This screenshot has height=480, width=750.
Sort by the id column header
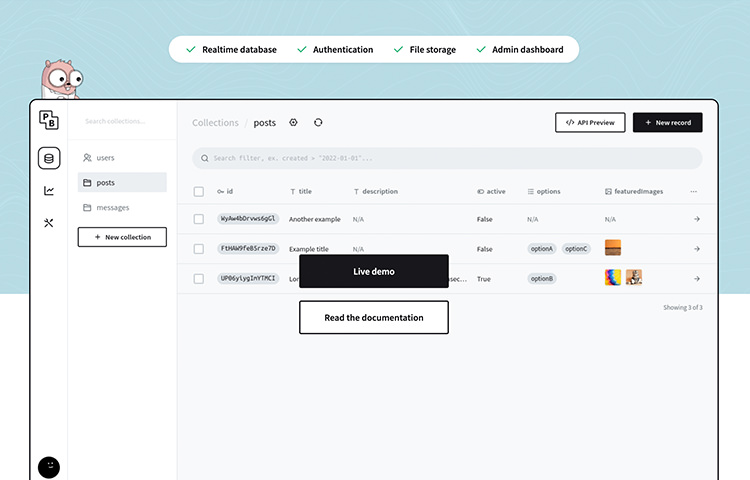tap(225, 191)
